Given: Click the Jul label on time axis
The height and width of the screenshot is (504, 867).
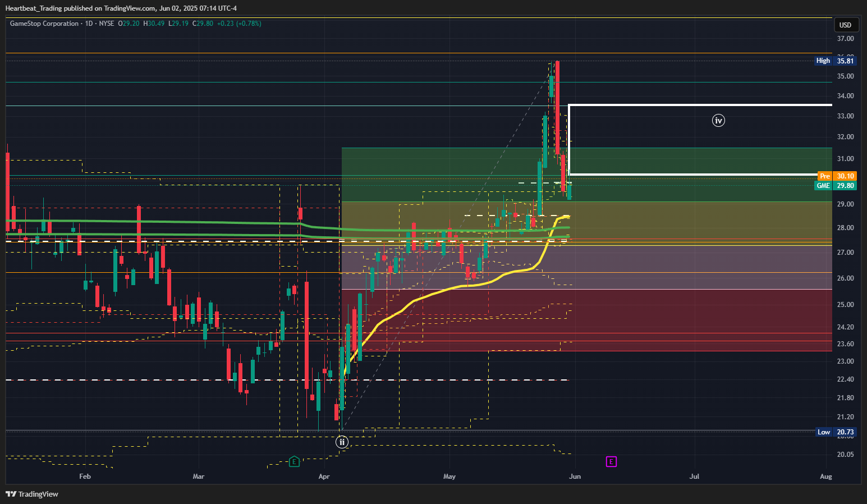Looking at the screenshot, I should [x=695, y=476].
